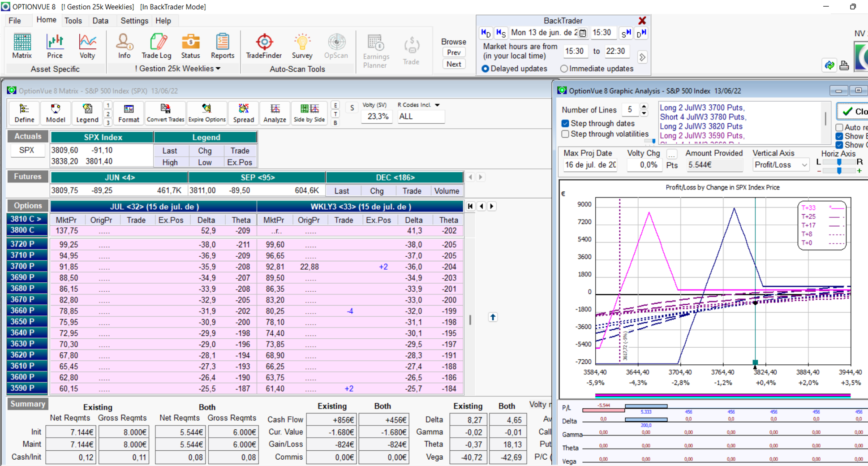Open the Reports icon
Viewport: 868px width, 466px height.
point(223,46)
